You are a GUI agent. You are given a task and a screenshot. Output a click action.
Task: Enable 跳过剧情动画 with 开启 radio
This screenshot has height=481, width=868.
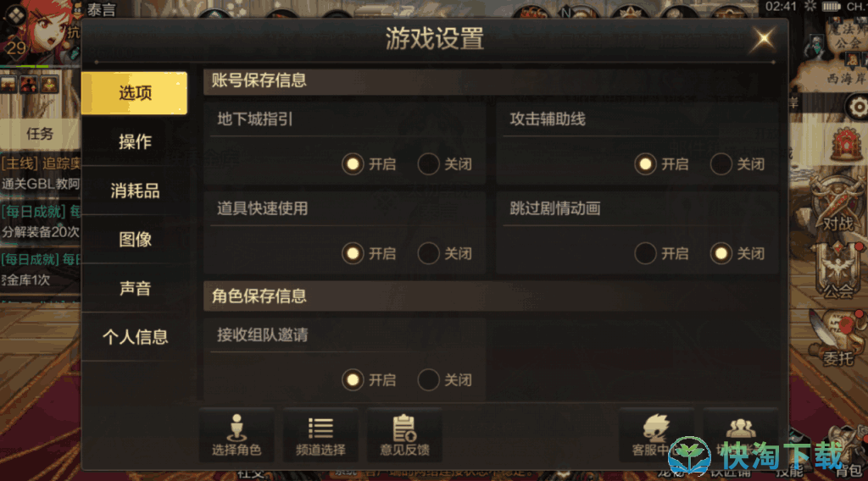tap(645, 254)
